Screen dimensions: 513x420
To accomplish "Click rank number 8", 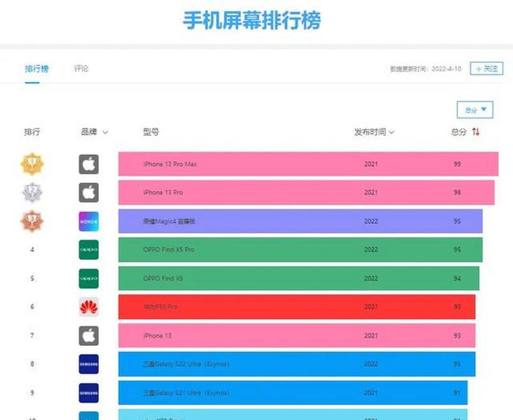I will [x=32, y=364].
